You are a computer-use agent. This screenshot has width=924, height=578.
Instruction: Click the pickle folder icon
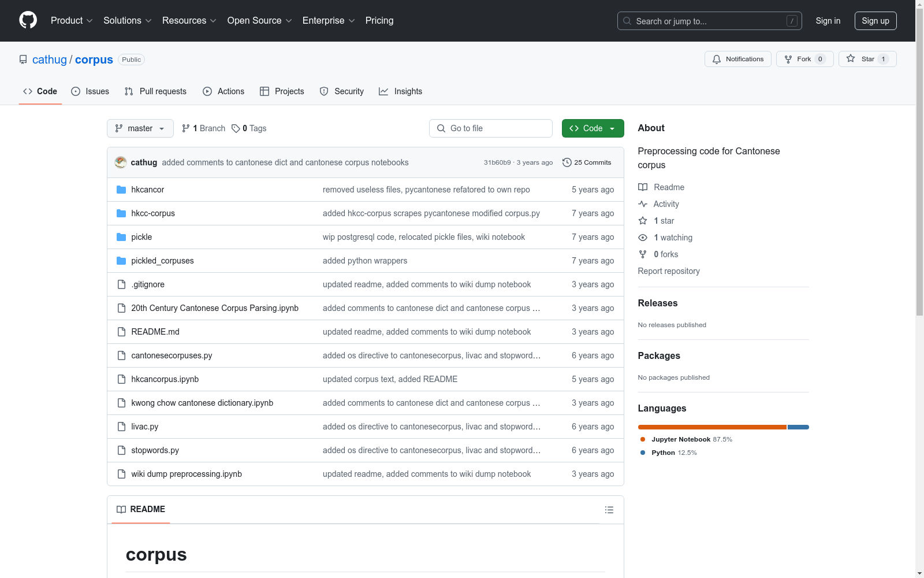click(121, 237)
